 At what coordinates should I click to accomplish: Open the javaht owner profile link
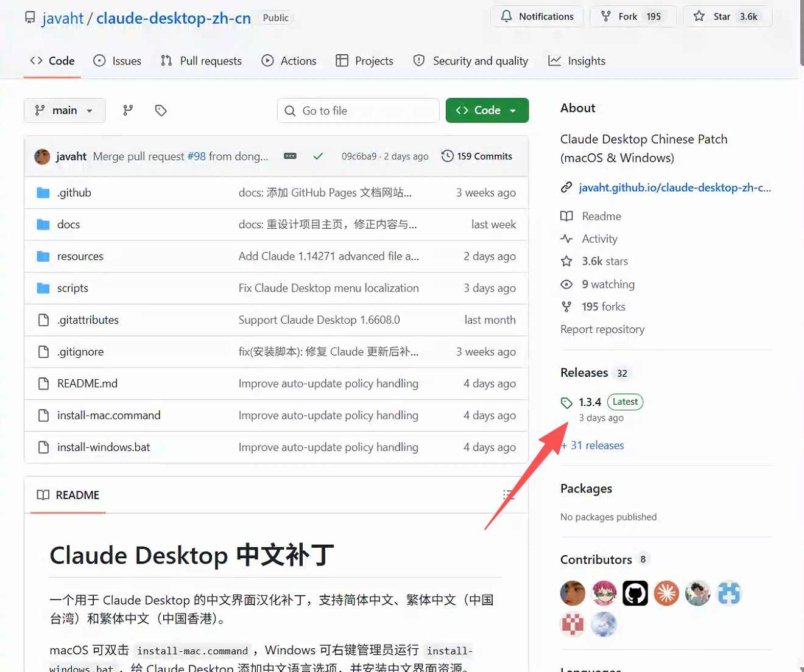(63, 18)
